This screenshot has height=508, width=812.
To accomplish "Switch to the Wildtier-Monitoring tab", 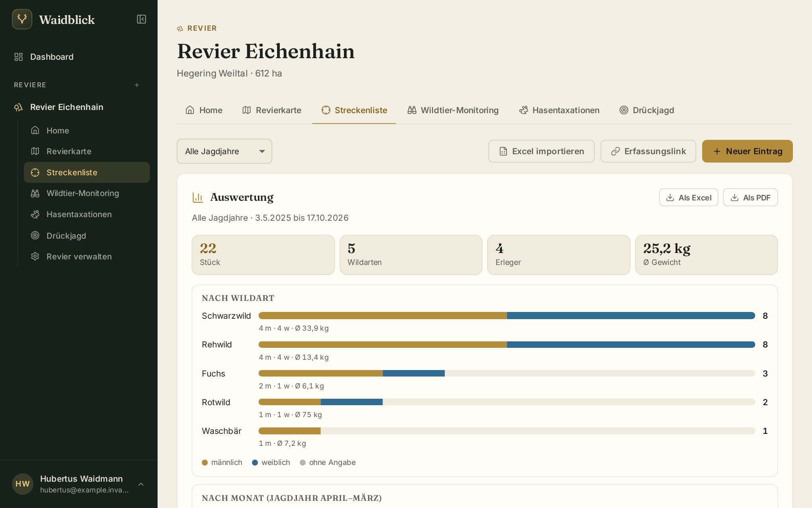I will [x=453, y=110].
